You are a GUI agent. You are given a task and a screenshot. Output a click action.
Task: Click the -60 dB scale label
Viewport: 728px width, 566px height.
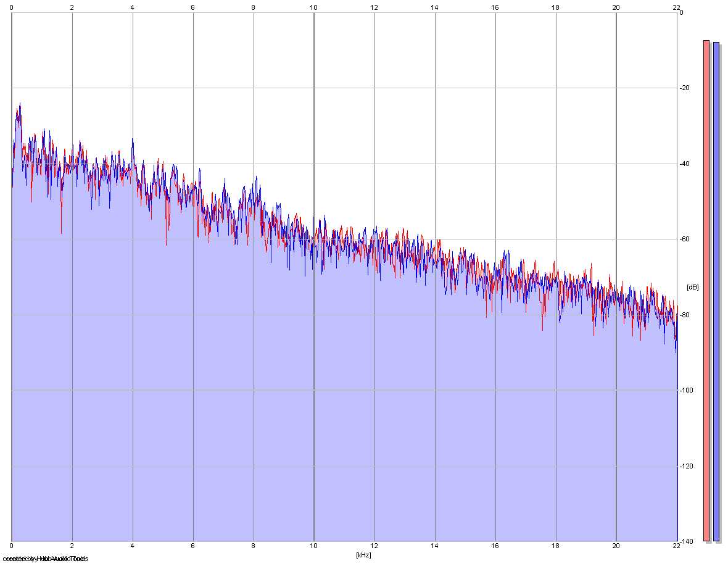[x=684, y=239]
